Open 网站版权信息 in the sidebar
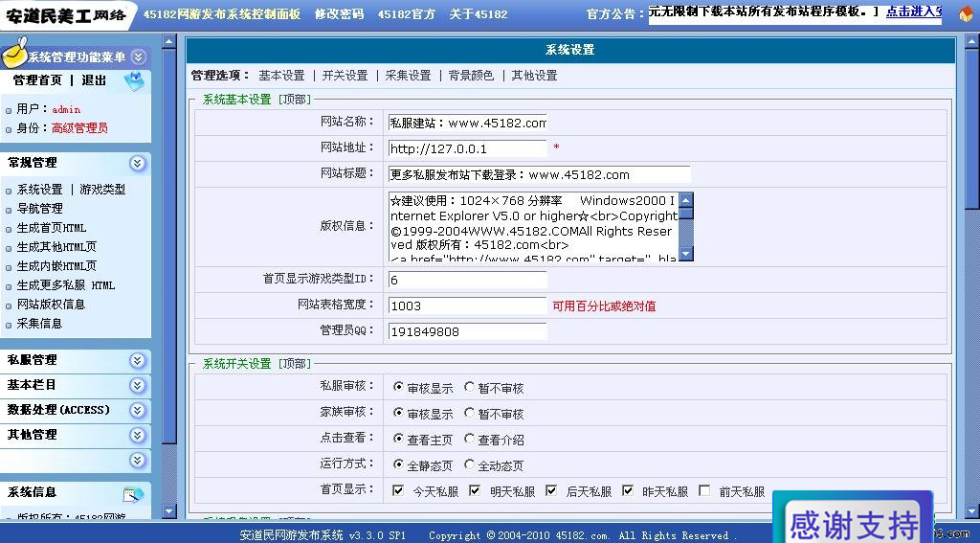This screenshot has width=980, height=543. coord(52,304)
